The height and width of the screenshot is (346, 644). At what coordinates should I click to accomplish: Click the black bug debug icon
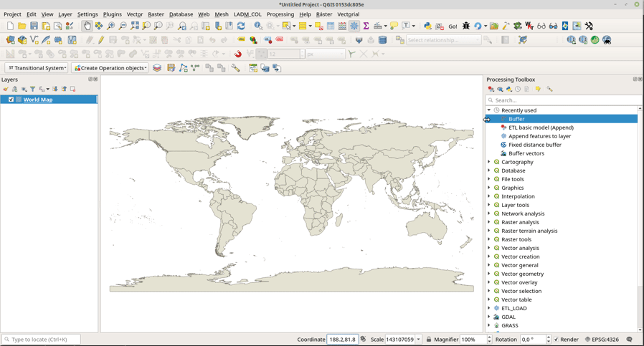point(465,26)
